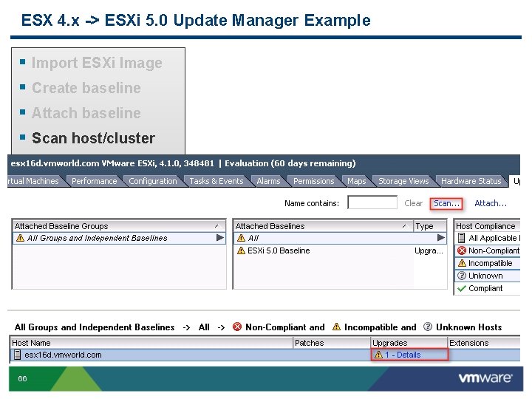Select All Groups and Independent Baselines row

coord(119,238)
